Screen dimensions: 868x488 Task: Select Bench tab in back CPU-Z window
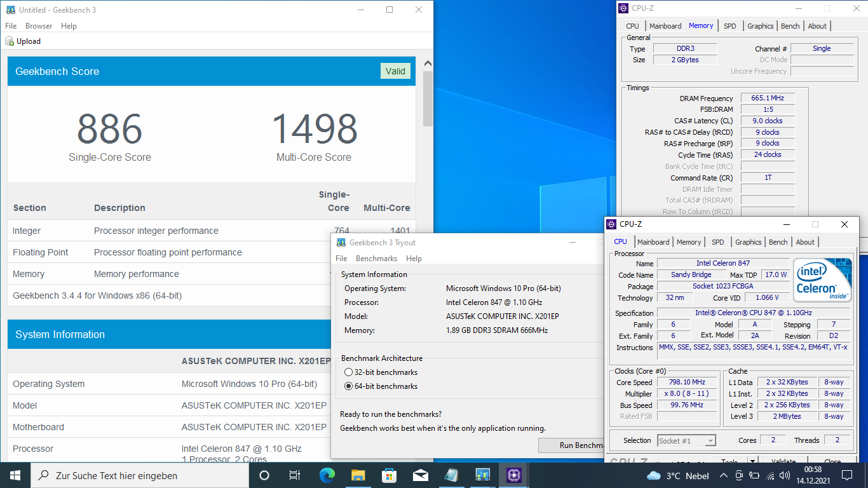tap(790, 26)
